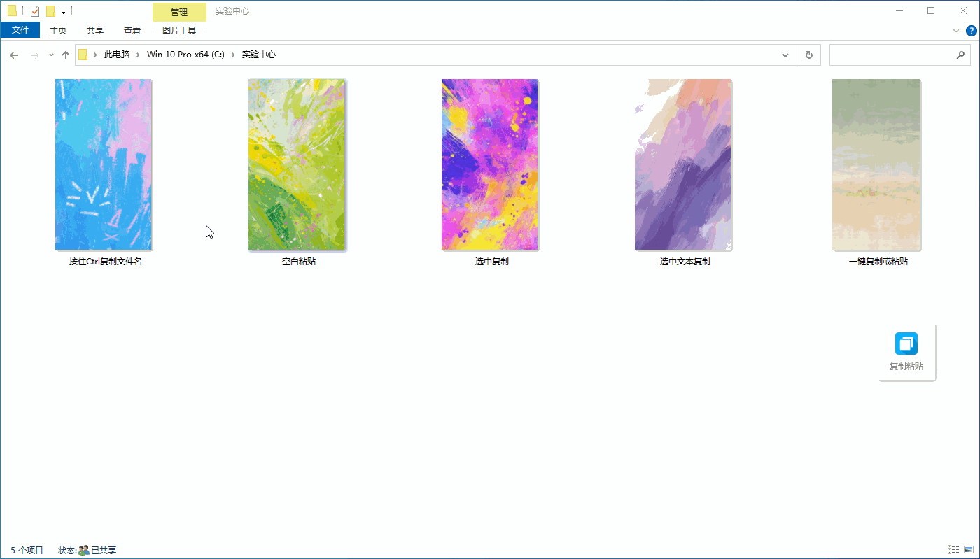Click the file name 选中复制
Viewport: 980px width, 559px height.
(x=492, y=262)
